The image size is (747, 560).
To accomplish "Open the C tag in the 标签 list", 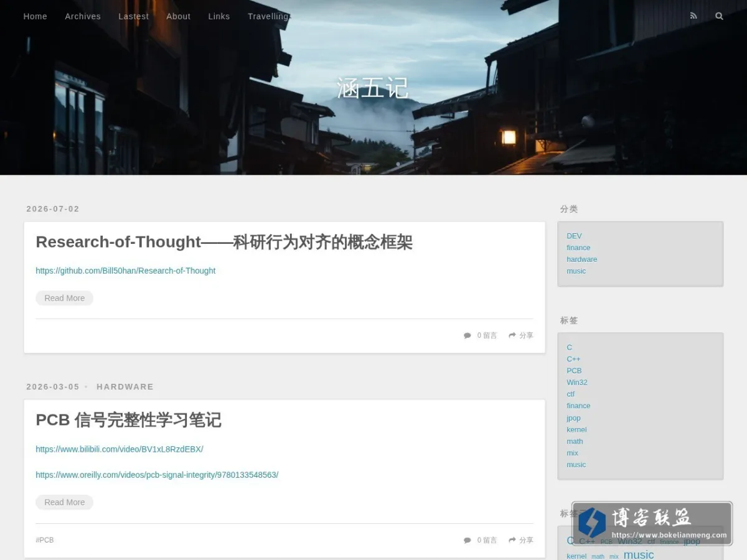I will [570, 347].
